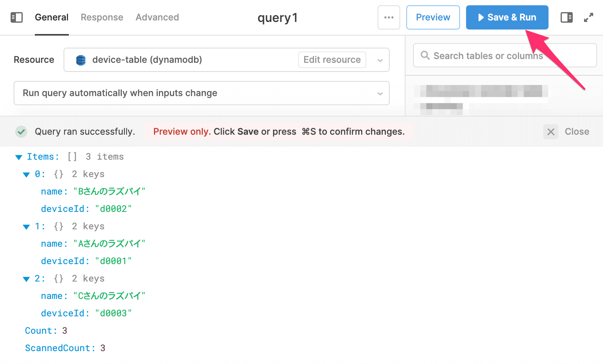This screenshot has width=603, height=364.
Task: Collapse the Items array tree node
Action: click(19, 157)
